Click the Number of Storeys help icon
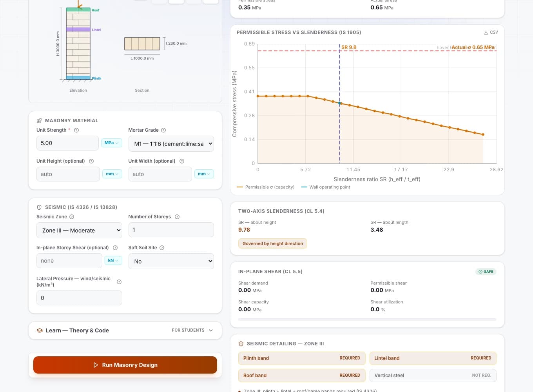 pyautogui.click(x=177, y=217)
